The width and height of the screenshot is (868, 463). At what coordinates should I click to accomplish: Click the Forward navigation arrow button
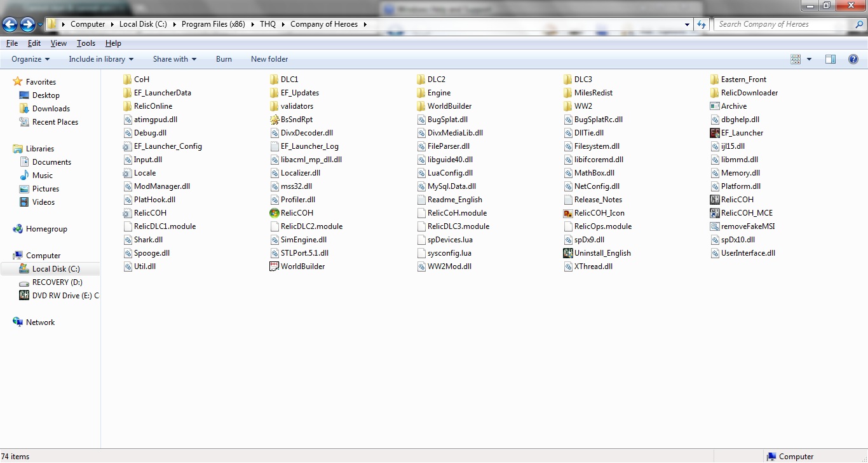[x=27, y=25]
